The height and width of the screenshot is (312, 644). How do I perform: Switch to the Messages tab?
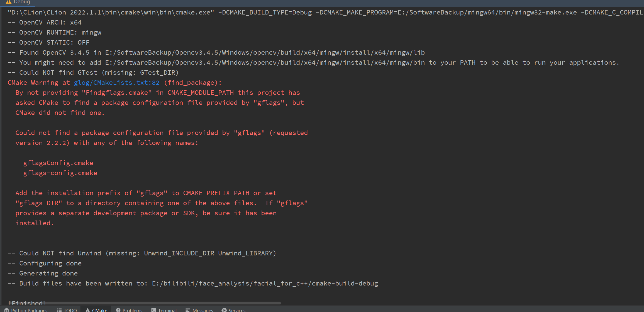[x=203, y=310]
